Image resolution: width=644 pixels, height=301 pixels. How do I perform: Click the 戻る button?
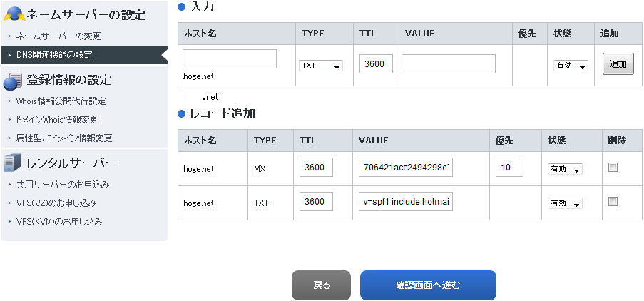(321, 285)
